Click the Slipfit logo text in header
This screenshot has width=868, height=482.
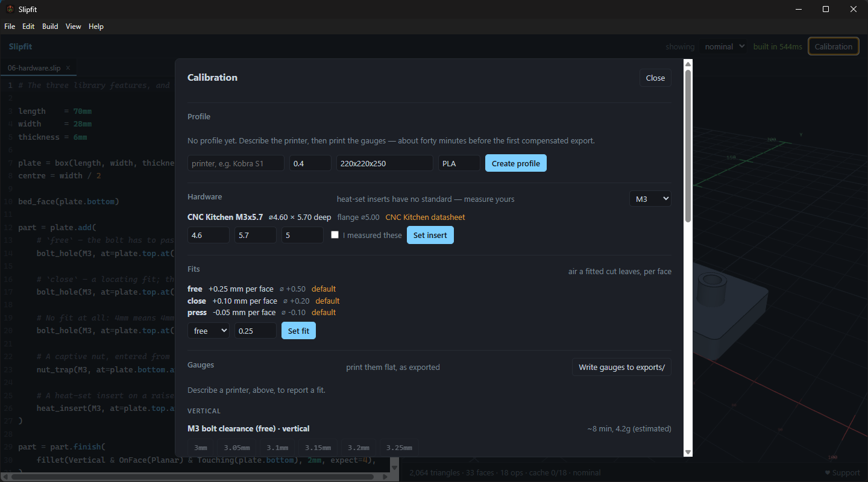[20, 46]
